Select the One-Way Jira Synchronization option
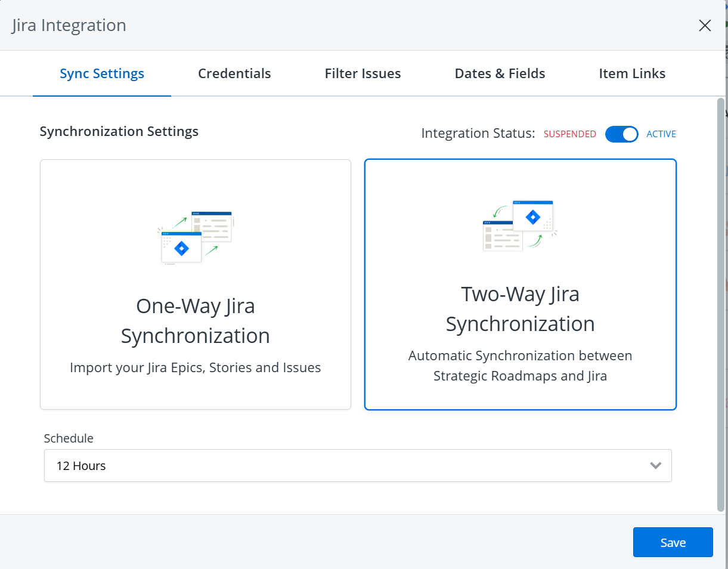This screenshot has height=569, width=728. click(x=195, y=283)
